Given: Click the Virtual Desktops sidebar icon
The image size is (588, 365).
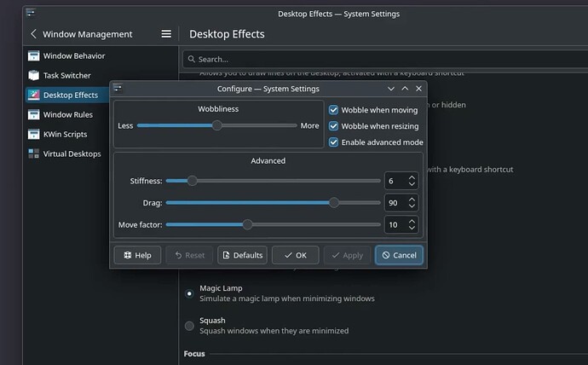Looking at the screenshot, I should tap(33, 154).
